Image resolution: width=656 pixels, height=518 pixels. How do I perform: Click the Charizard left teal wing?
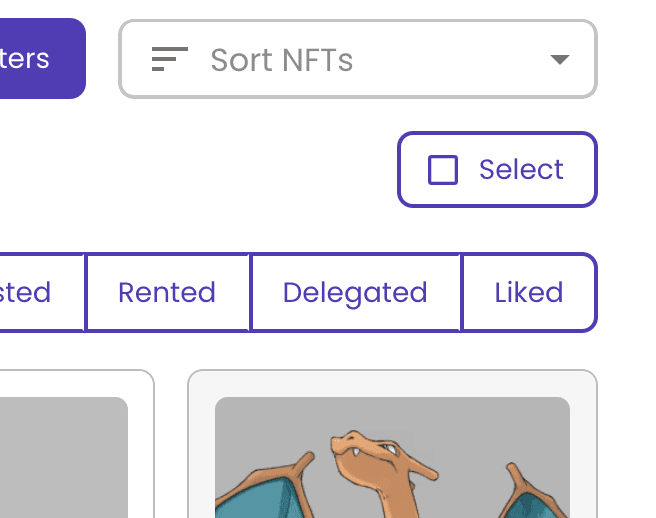(x=259, y=496)
